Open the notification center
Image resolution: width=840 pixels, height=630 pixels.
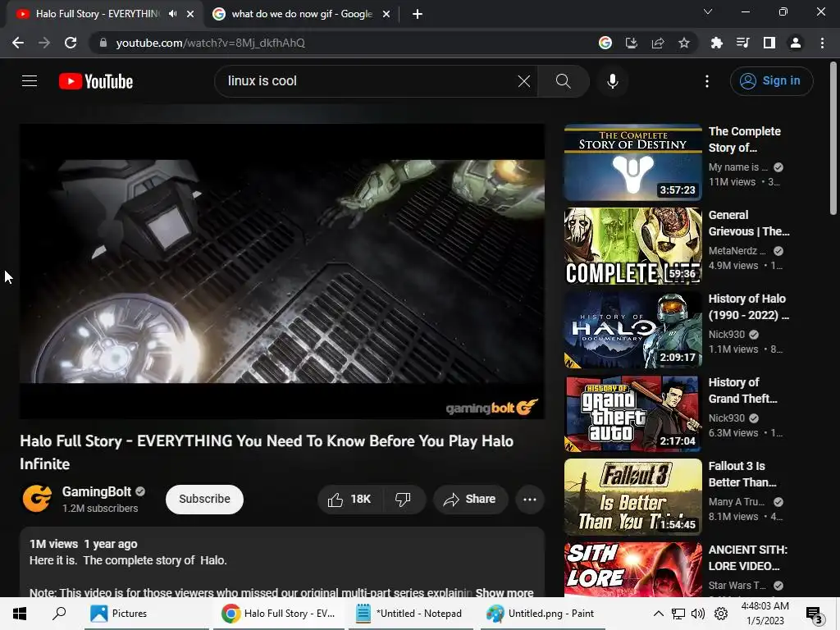815,614
